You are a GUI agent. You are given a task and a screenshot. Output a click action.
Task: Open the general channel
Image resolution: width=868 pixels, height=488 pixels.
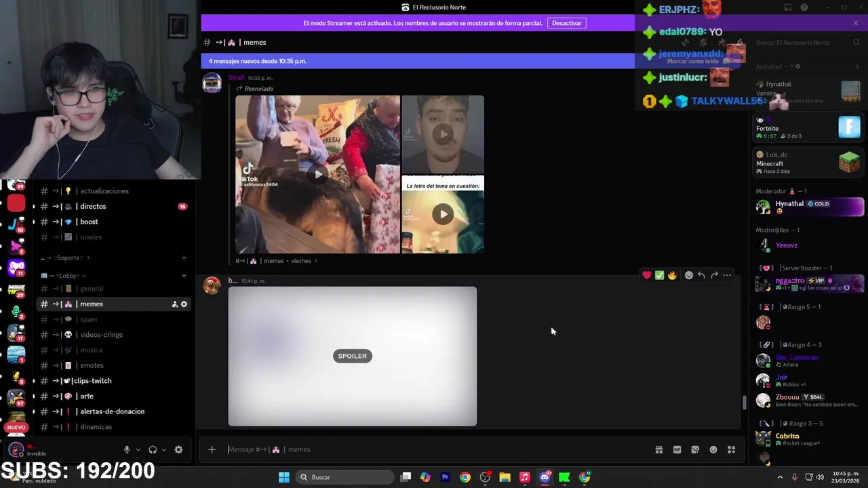point(113,289)
